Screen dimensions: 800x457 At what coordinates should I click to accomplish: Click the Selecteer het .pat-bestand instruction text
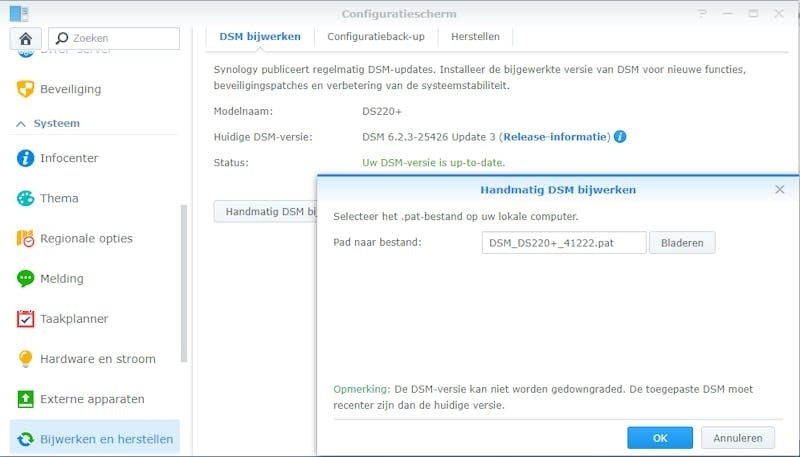456,216
